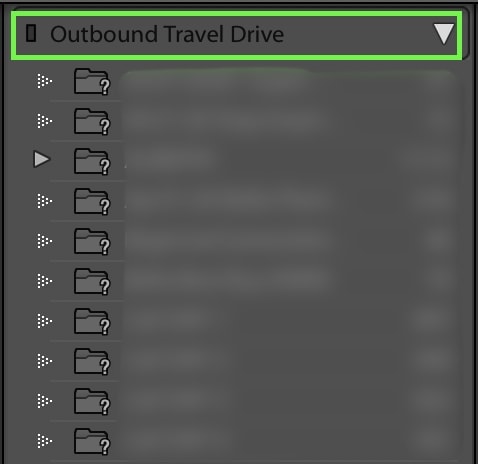Expand the folder with the solid disclosure triangle
Screen dimensions: 478x464
tap(42, 159)
